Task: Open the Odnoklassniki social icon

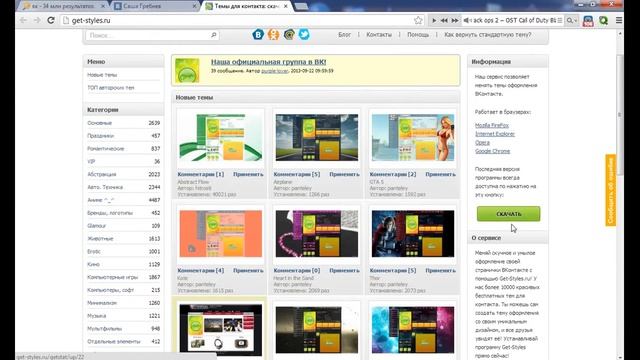Action: [273, 35]
